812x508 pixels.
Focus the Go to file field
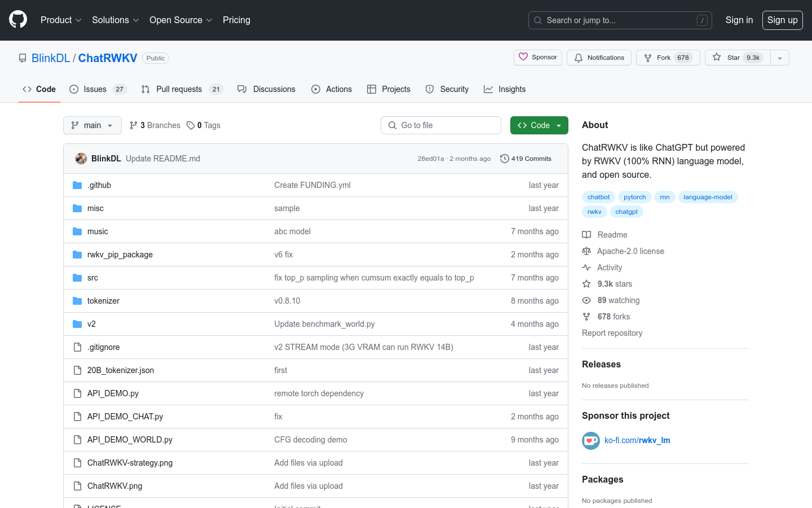pos(441,125)
